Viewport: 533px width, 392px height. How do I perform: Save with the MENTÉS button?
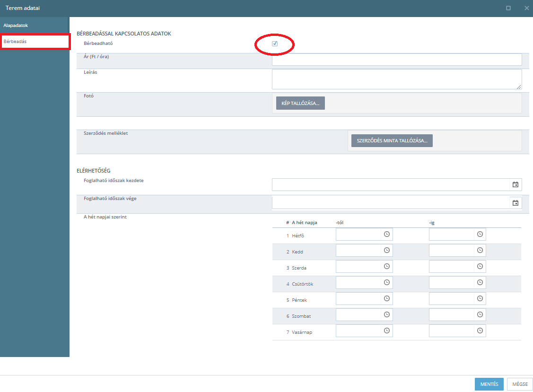pyautogui.click(x=489, y=384)
